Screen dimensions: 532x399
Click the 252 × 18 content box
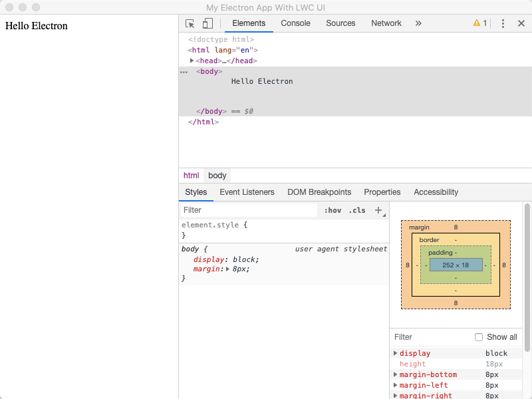pyautogui.click(x=456, y=265)
